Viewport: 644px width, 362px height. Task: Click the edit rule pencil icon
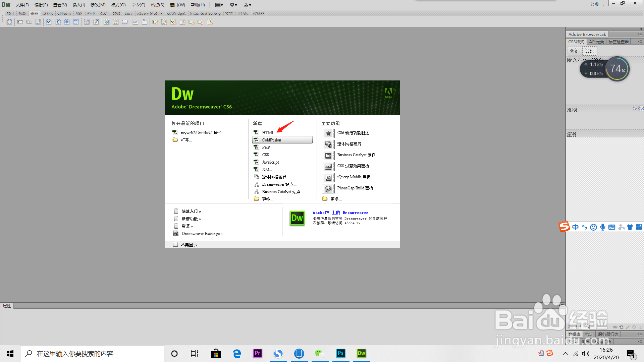click(628, 327)
